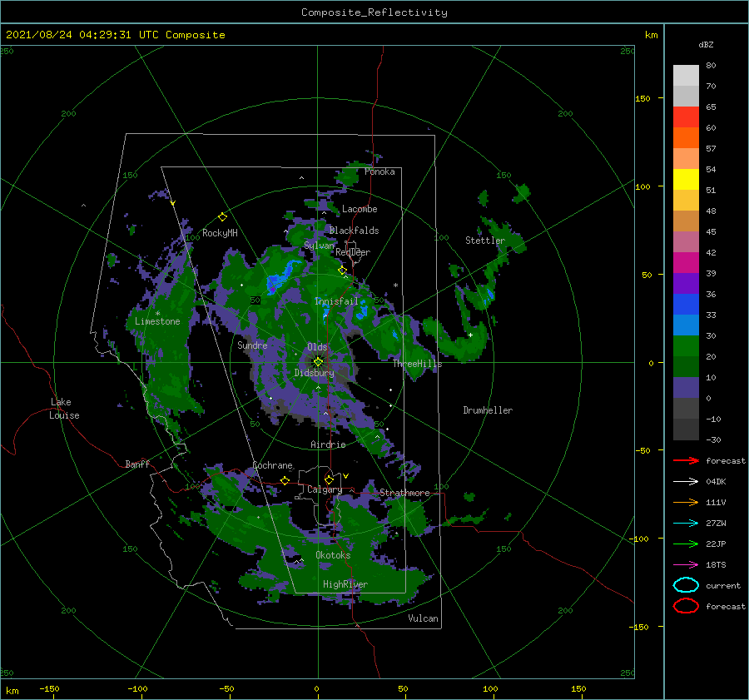
Task: Click the Sundre label
Action: [252, 345]
